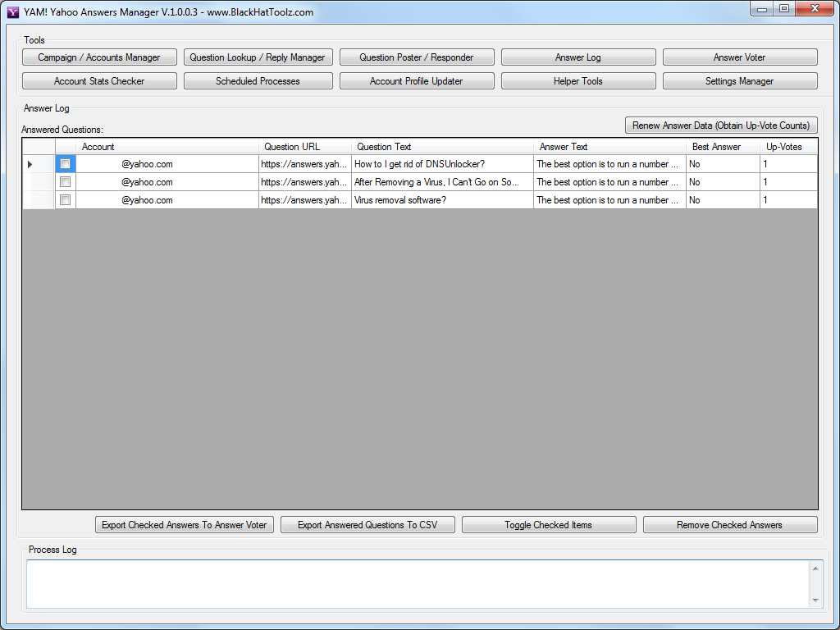Screen dimensions: 840x630
Task: Open the Campaign / Accounts Manager tool
Action: click(x=99, y=57)
